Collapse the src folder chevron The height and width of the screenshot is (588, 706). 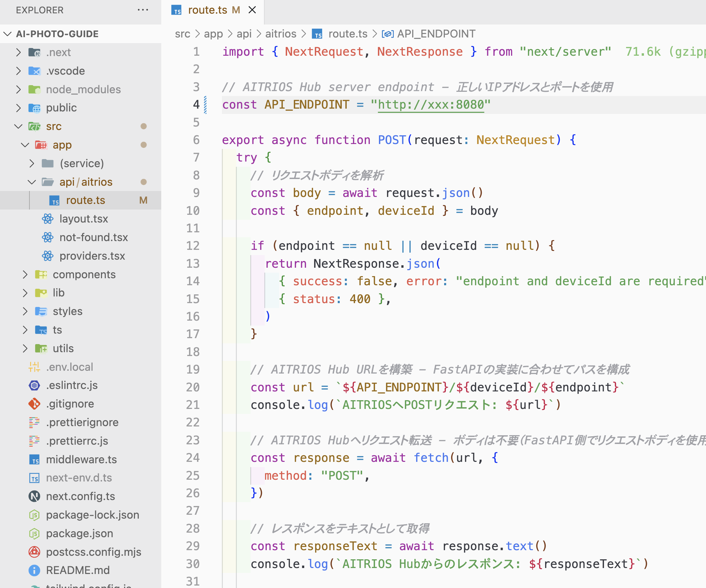(x=19, y=126)
